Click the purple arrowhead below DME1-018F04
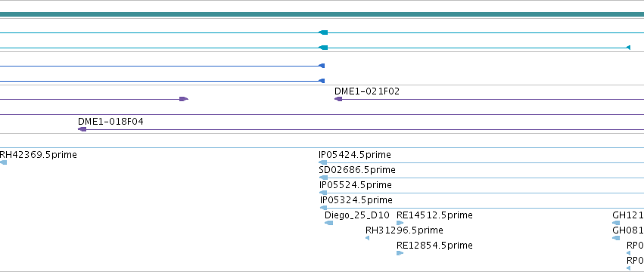644x272 pixels. [x=82, y=129]
